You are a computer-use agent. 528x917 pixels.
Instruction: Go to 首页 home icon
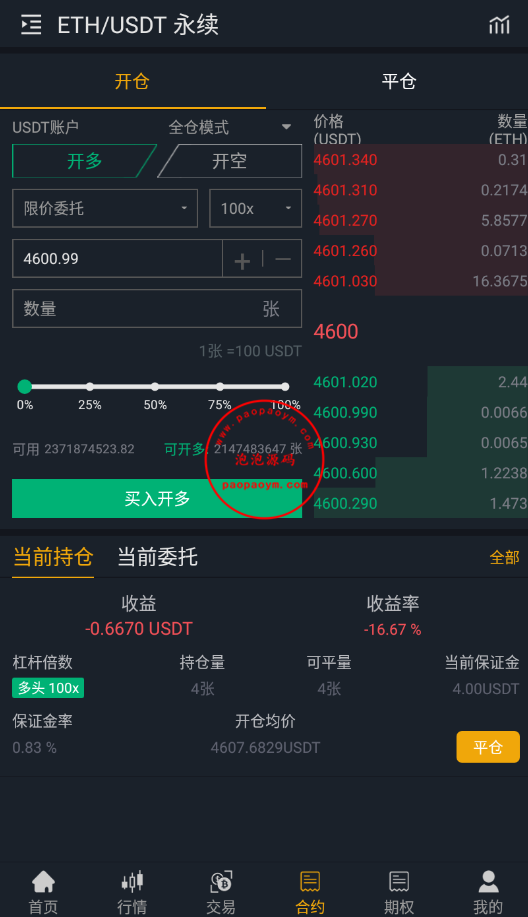[43, 881]
